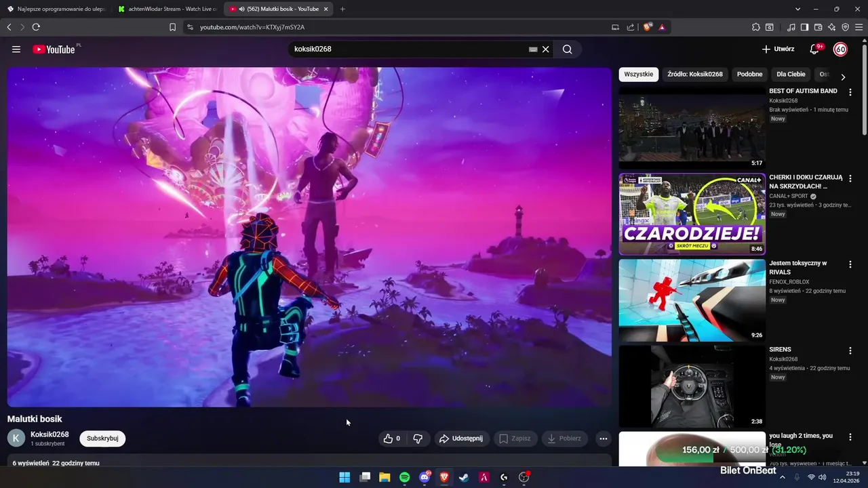Switch to Najlepsze oprogramowanie tab
This screenshot has width=868, height=488.
tap(56, 9)
